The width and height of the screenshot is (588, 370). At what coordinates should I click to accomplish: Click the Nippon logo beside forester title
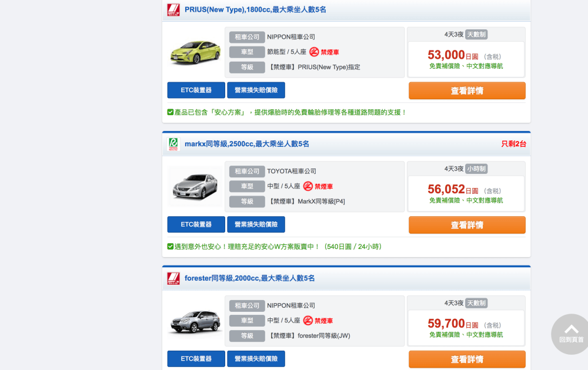pos(173,278)
